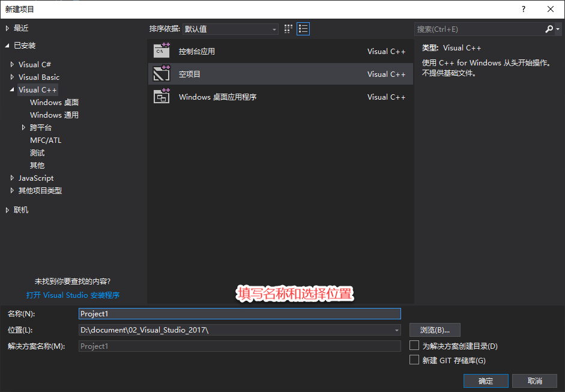Select 测试 category in tree

coord(37,152)
